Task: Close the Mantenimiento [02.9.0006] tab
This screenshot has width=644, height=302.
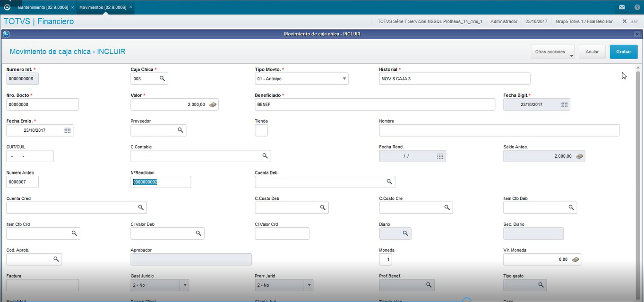Action: coord(72,8)
